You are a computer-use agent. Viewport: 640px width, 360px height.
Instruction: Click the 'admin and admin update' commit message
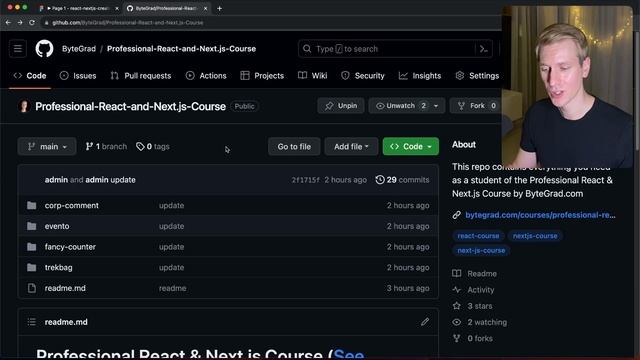[90, 180]
